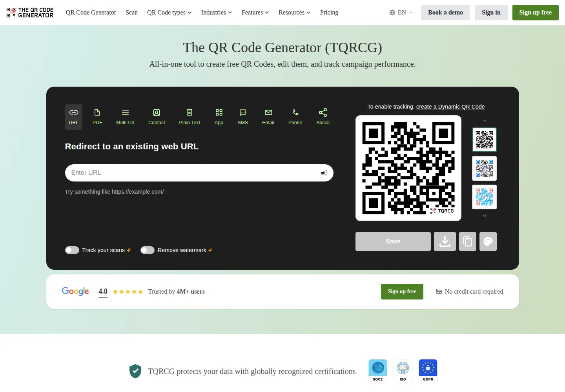Expand the Features dropdown
The height and width of the screenshot is (392, 565).
click(x=255, y=13)
